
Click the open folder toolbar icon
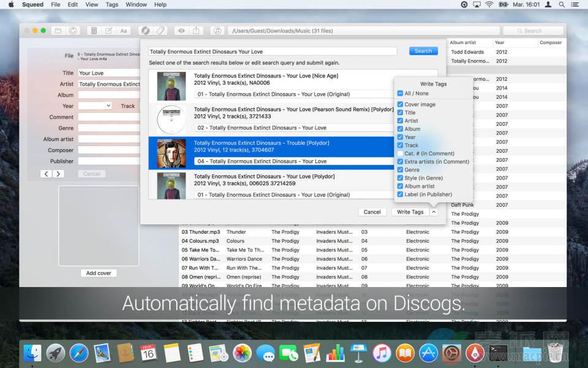pyautogui.click(x=58, y=31)
